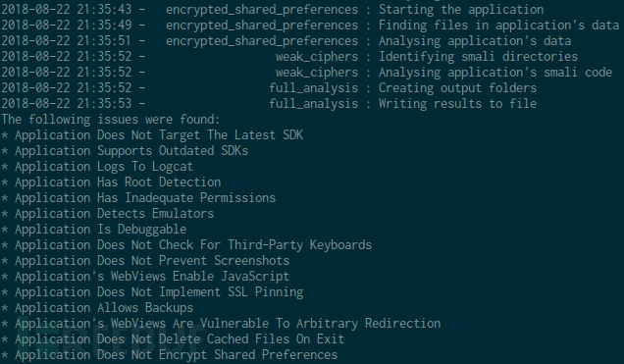This screenshot has height=364, width=624.
Task: Select the "Analysing application's data" log message
Action: 475,41
